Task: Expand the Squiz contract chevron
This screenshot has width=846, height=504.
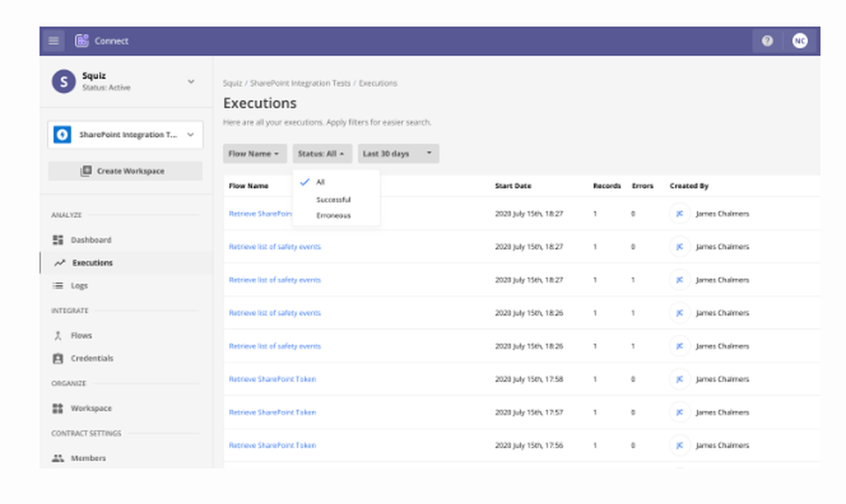Action: tap(191, 81)
